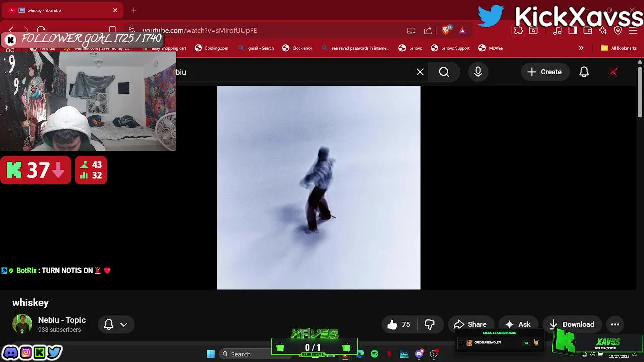The height and width of the screenshot is (362, 644).
Task: Open the Windows Start menu
Action: tap(211, 354)
